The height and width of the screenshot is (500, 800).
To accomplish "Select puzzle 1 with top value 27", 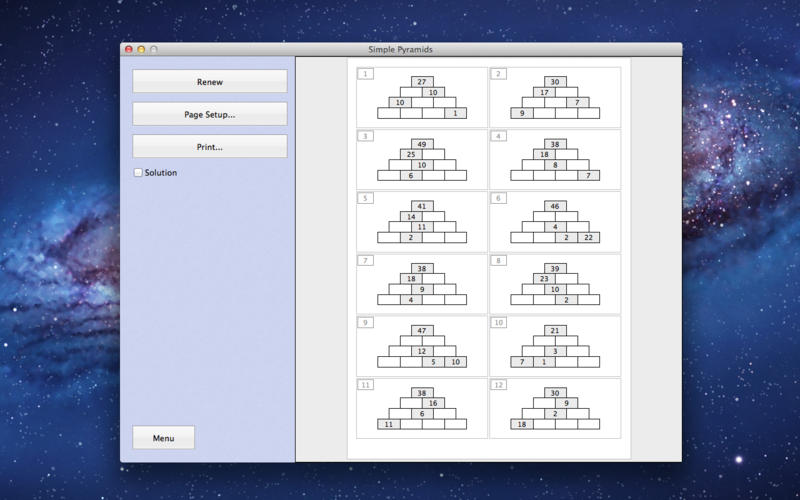I will tap(421, 97).
